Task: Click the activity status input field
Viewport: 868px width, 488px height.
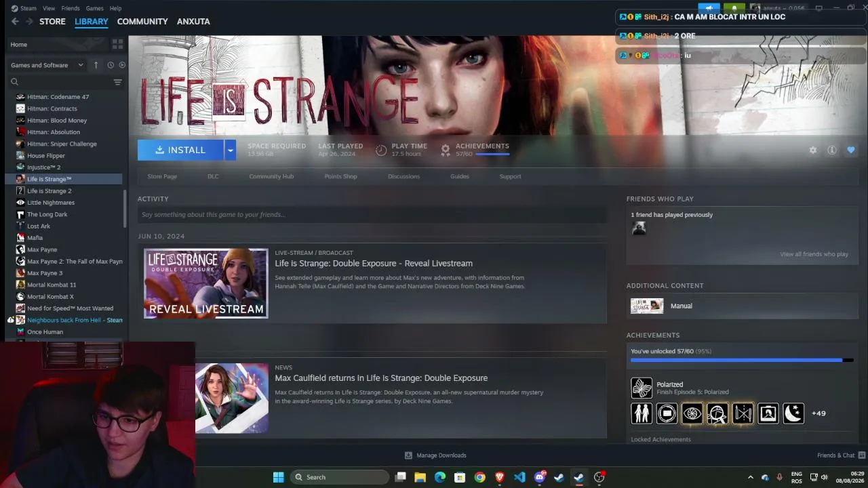Action: [372, 215]
